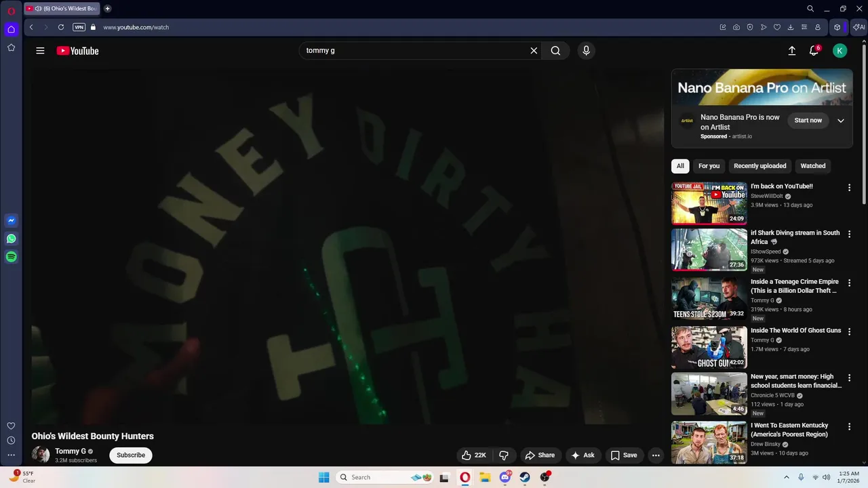Save video to playlist
The width and height of the screenshot is (868, 488).
pyautogui.click(x=624, y=455)
